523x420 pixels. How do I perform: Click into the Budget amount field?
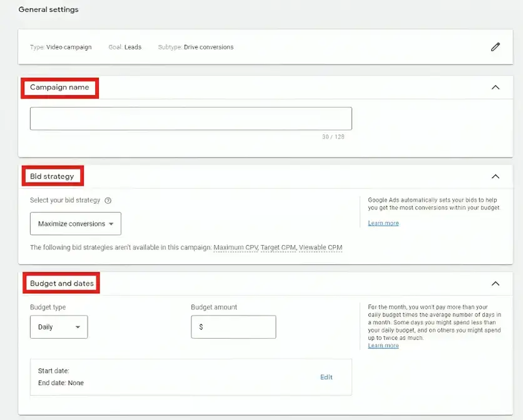coord(233,327)
